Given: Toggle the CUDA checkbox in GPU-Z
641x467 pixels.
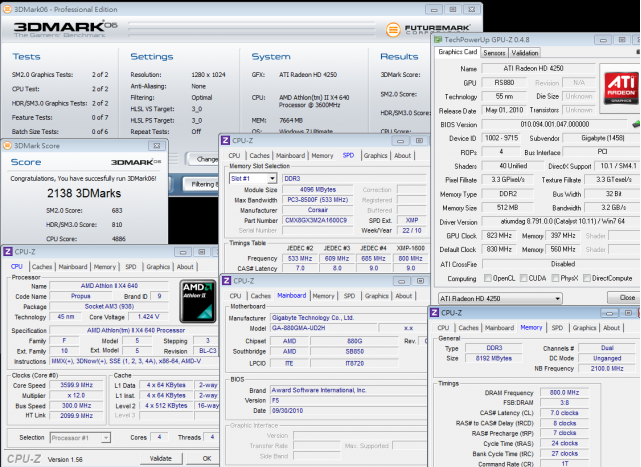Looking at the screenshot, I should [523, 278].
